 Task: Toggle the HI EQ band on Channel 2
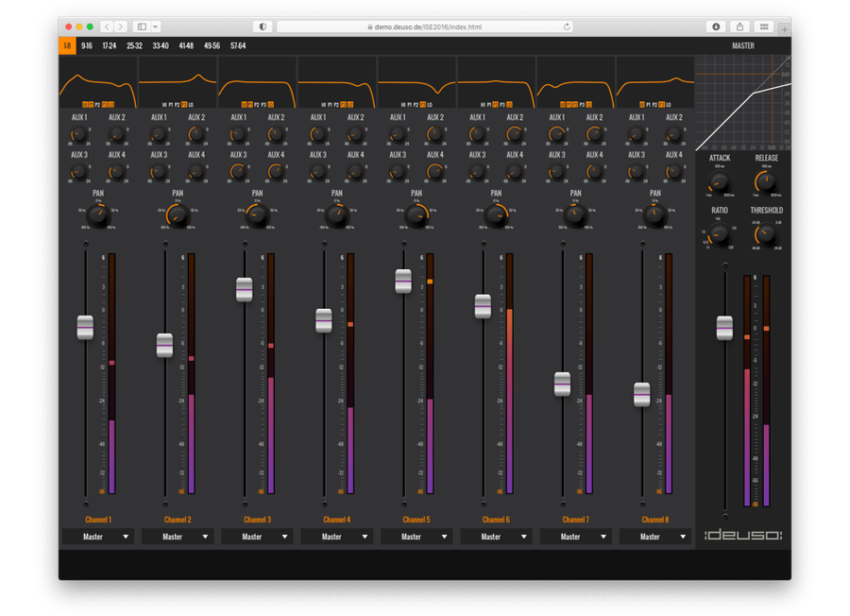[164, 105]
